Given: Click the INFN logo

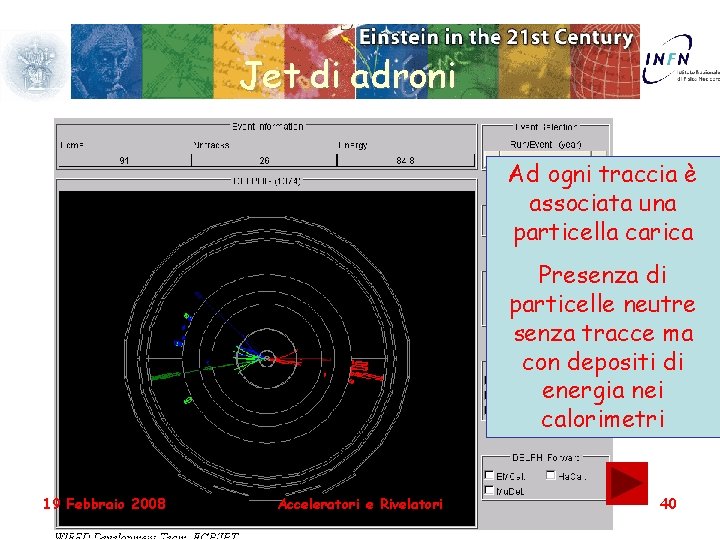Looking at the screenshot, I should [x=681, y=60].
